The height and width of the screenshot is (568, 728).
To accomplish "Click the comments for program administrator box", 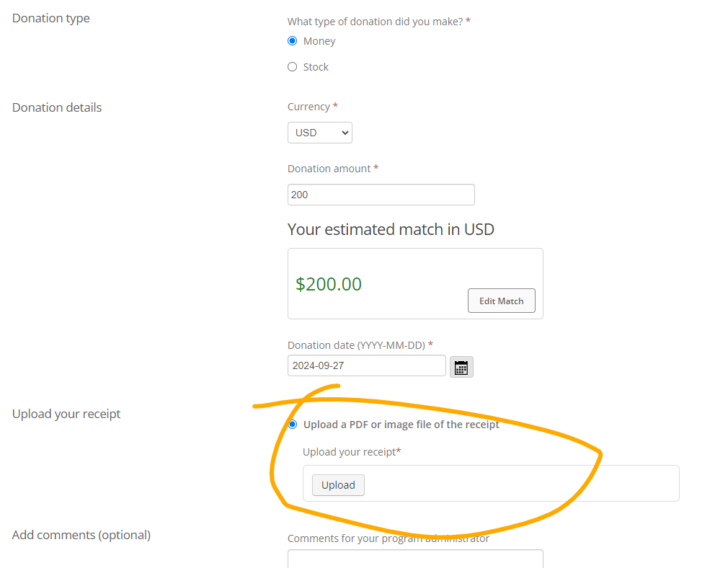I will point(415,559).
